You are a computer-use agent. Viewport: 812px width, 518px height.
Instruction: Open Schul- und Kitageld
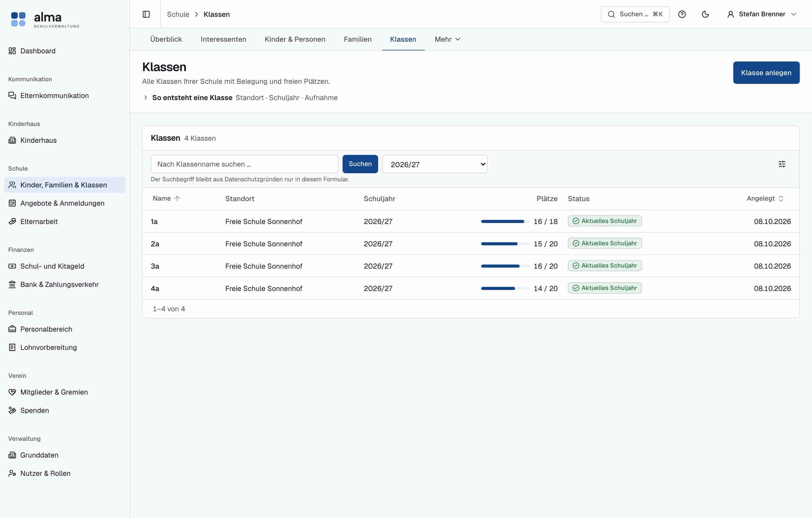[x=65, y=266]
